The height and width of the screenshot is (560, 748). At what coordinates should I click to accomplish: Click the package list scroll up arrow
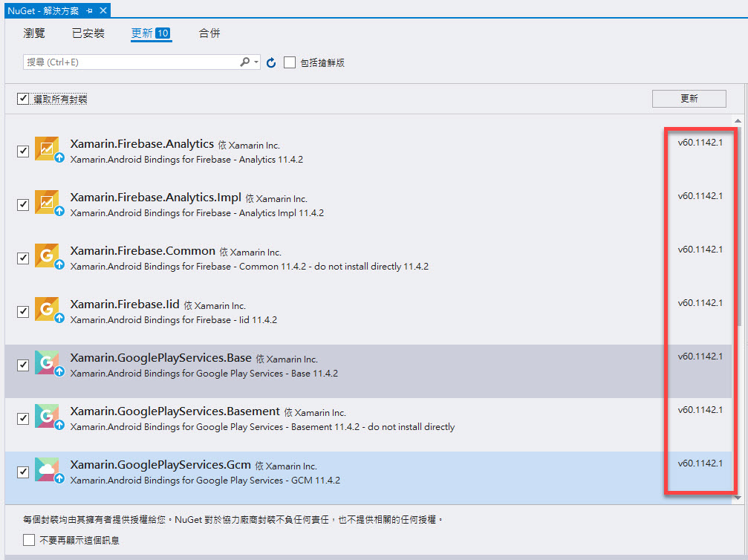pyautogui.click(x=738, y=121)
